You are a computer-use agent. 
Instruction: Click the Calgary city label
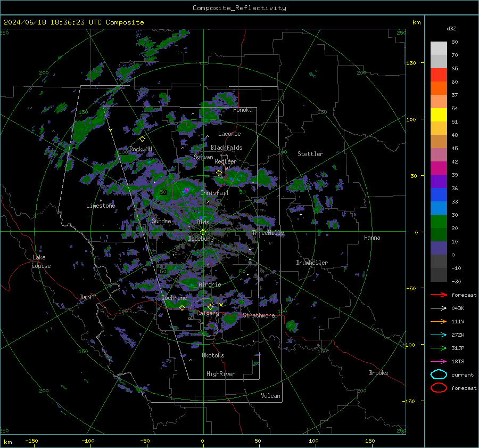pos(208,313)
